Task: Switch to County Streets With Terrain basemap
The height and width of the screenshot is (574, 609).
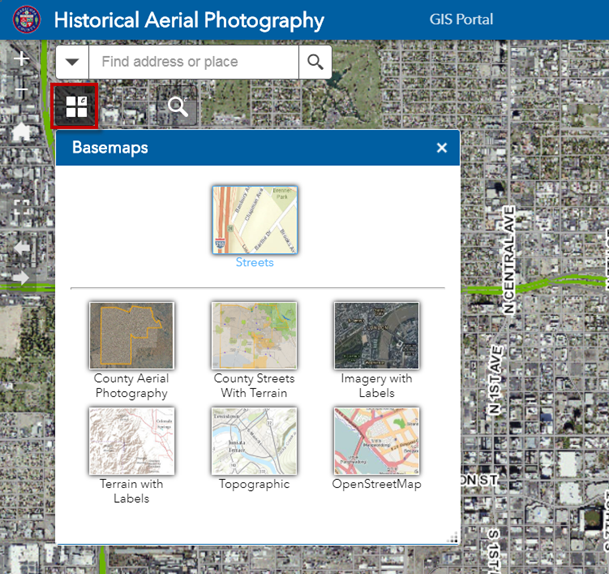Action: point(254,336)
